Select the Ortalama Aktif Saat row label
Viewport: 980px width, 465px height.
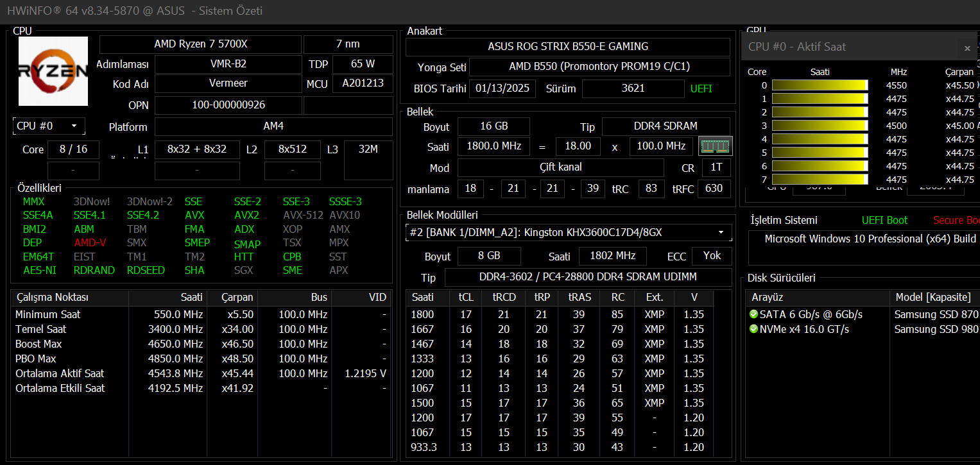(x=60, y=373)
